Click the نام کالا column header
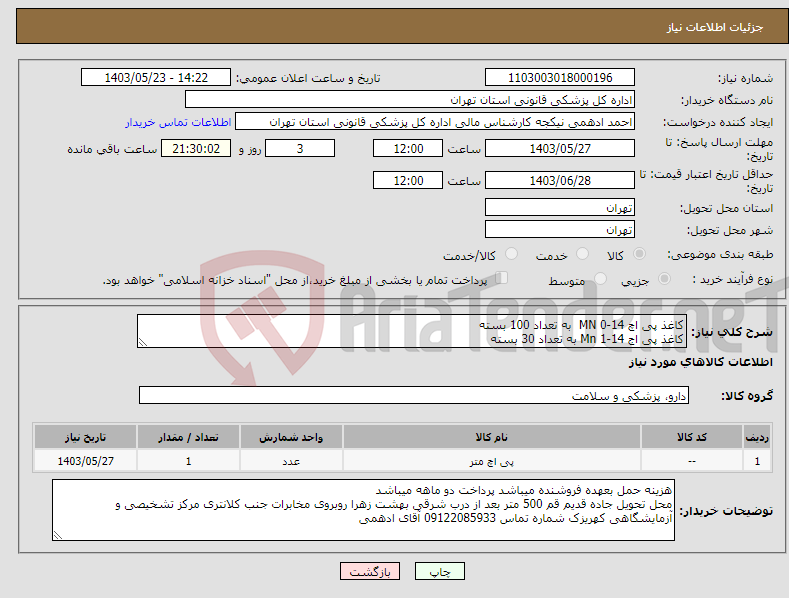This screenshot has height=598, width=789. click(x=492, y=437)
